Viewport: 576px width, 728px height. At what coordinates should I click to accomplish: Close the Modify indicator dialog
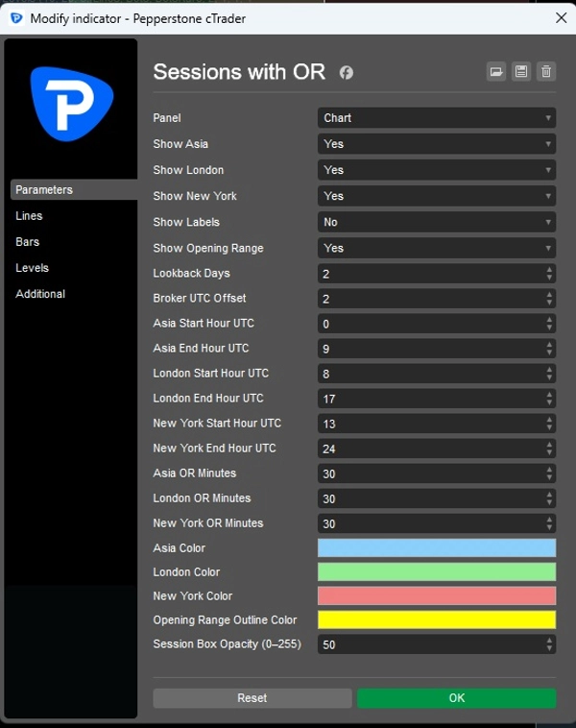(561, 17)
